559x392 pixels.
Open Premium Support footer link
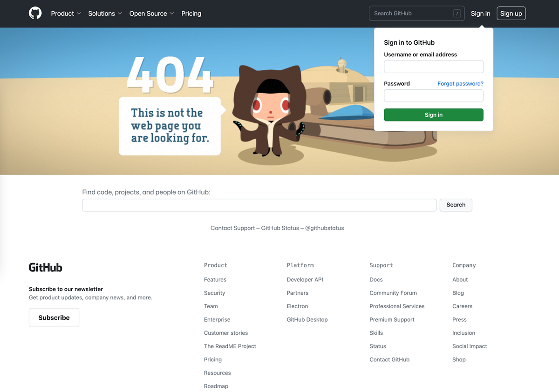coord(392,320)
